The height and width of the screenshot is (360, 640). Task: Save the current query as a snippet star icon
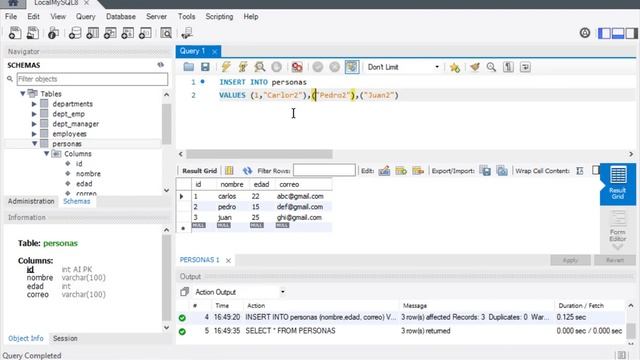click(454, 67)
